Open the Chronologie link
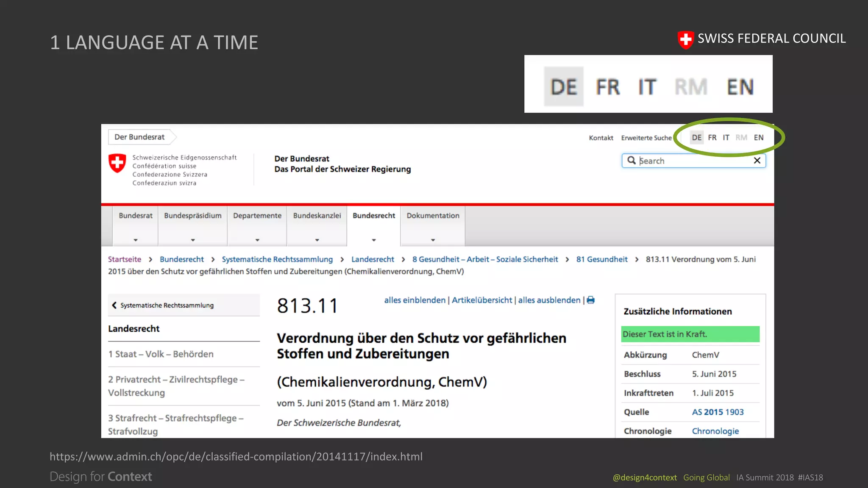 (x=715, y=431)
